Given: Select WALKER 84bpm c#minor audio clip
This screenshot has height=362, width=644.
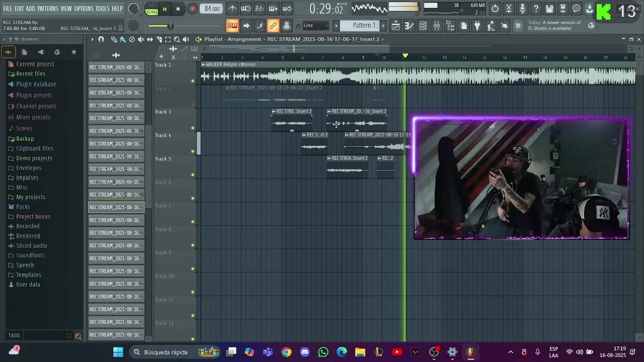Looking at the screenshot, I should pos(418,73).
